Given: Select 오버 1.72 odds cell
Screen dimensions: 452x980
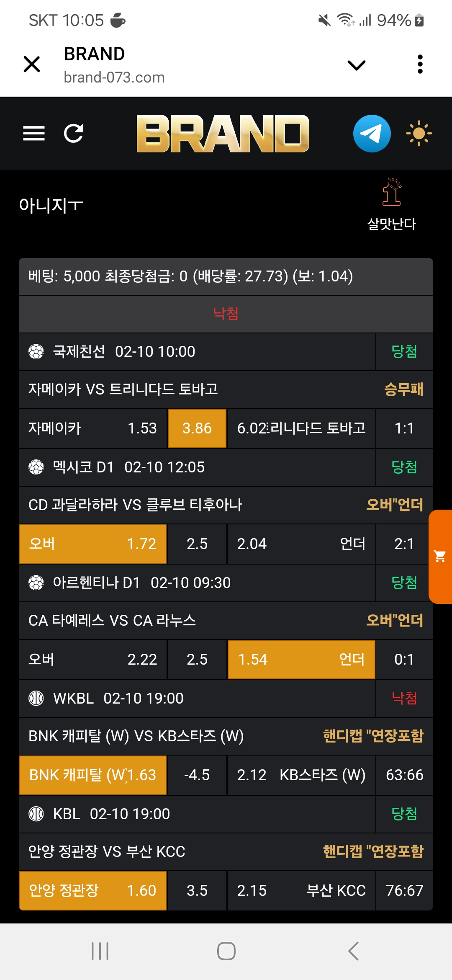Looking at the screenshot, I should click(x=92, y=544).
